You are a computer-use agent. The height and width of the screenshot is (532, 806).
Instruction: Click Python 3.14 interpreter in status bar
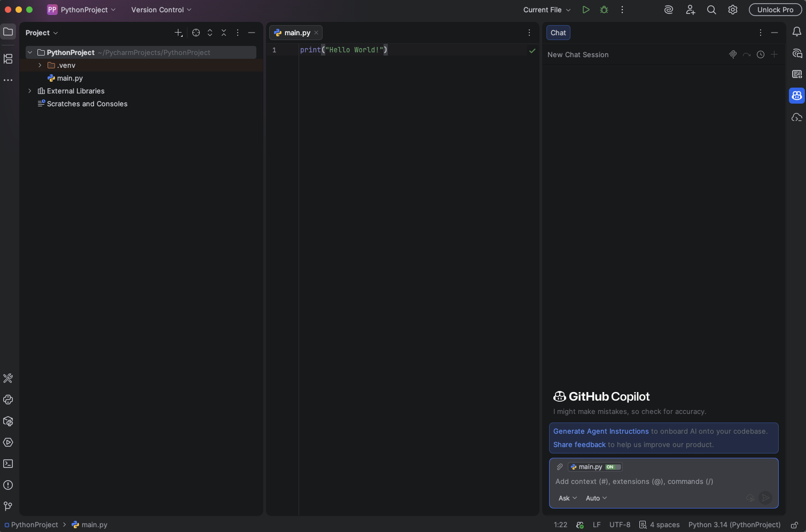pos(734,525)
